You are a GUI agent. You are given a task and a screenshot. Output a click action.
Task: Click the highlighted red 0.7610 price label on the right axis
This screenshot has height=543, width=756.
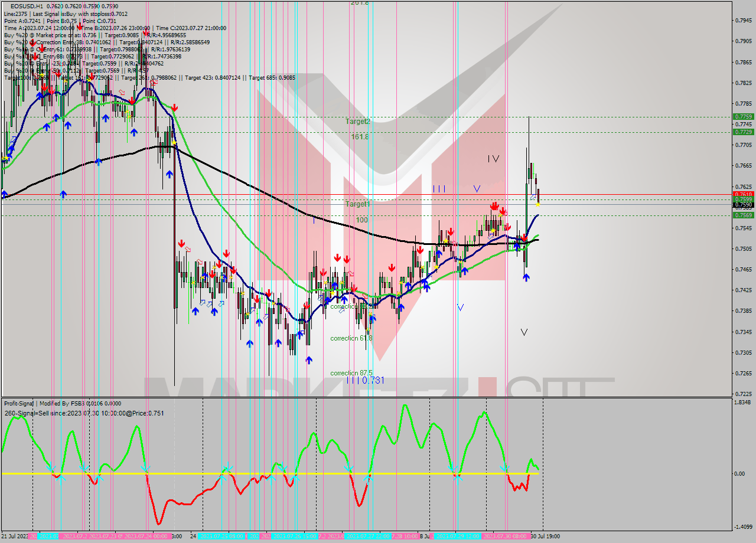click(743, 194)
